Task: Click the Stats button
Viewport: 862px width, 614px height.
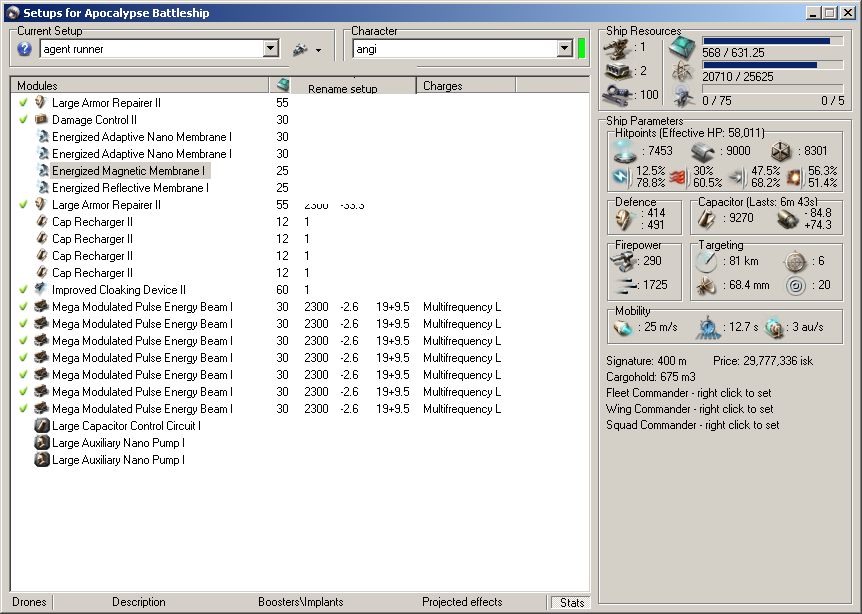Action: point(571,602)
